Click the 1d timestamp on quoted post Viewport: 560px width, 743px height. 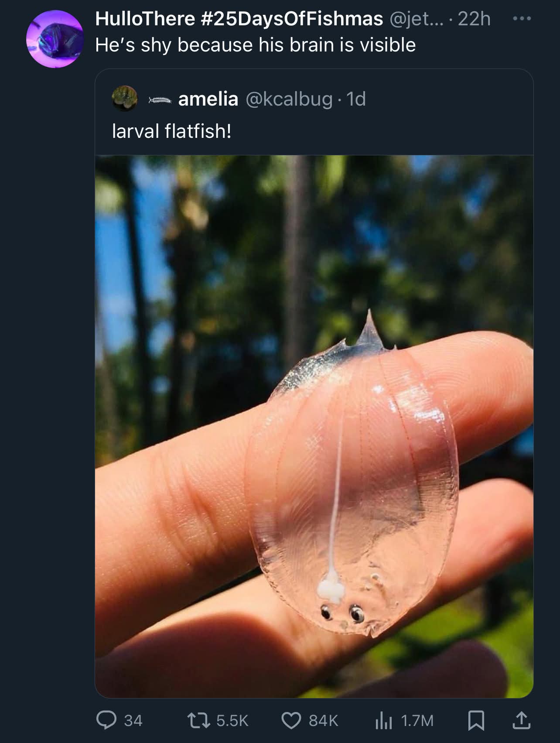356,99
